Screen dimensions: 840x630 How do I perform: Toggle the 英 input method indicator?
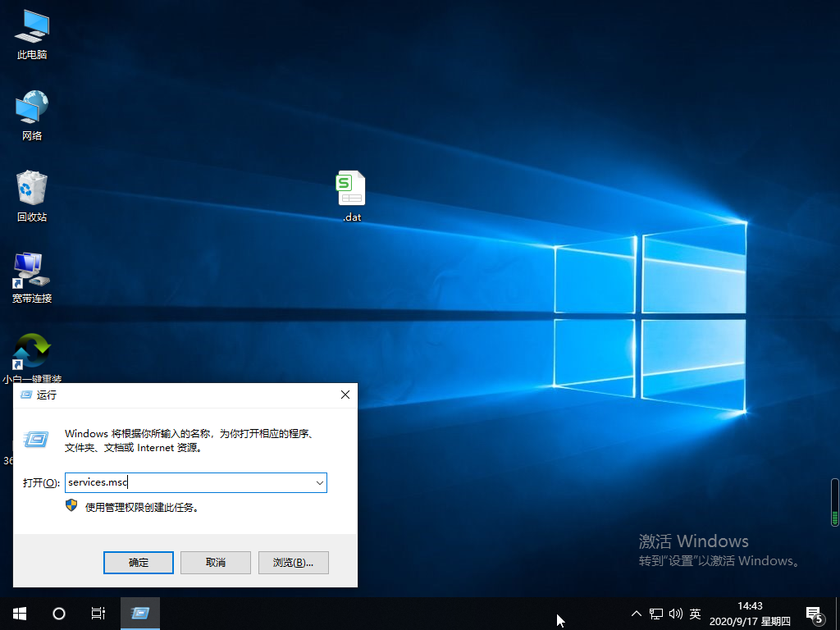(x=696, y=613)
